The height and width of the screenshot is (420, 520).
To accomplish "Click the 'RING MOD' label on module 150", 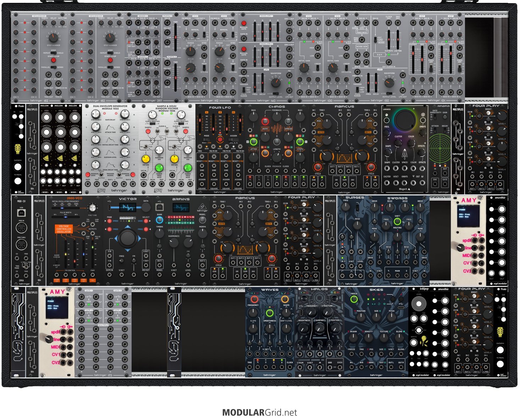I will coord(362,33).
